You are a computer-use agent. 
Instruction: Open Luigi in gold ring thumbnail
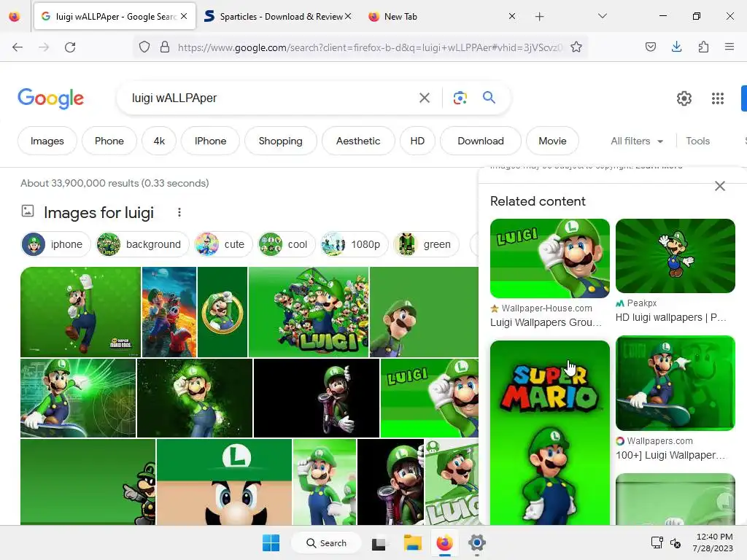222,312
